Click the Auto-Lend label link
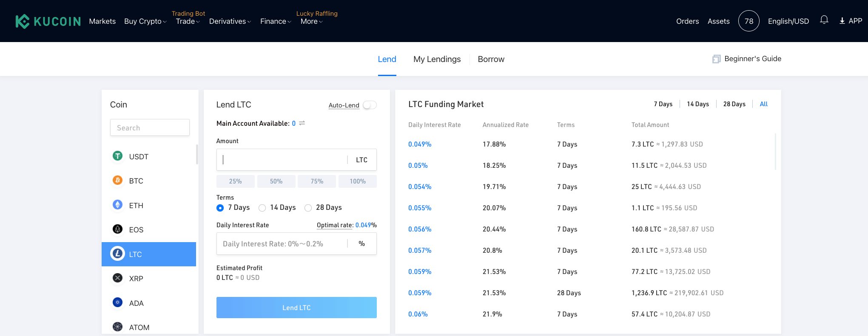The height and width of the screenshot is (336, 868). click(x=344, y=105)
